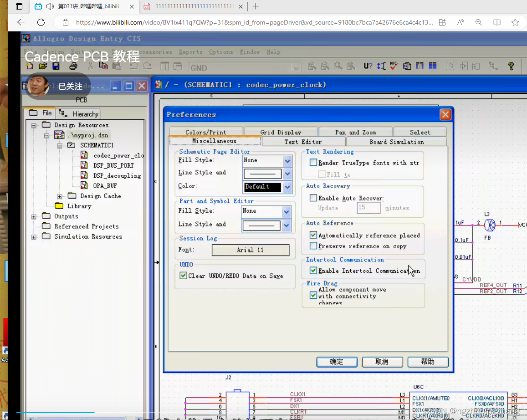The image size is (527, 420).
Task: Click the undo toolbar icon
Action: tap(134, 66)
